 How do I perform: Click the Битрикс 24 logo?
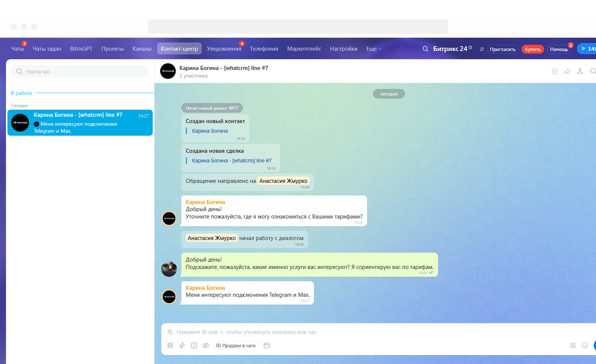click(452, 49)
